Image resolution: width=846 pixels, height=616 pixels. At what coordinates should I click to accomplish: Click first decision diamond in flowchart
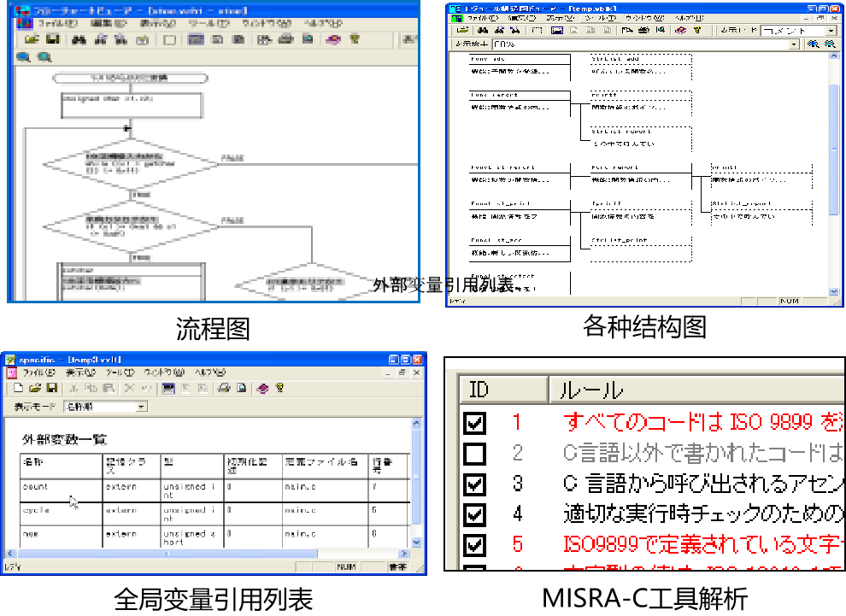[130, 163]
